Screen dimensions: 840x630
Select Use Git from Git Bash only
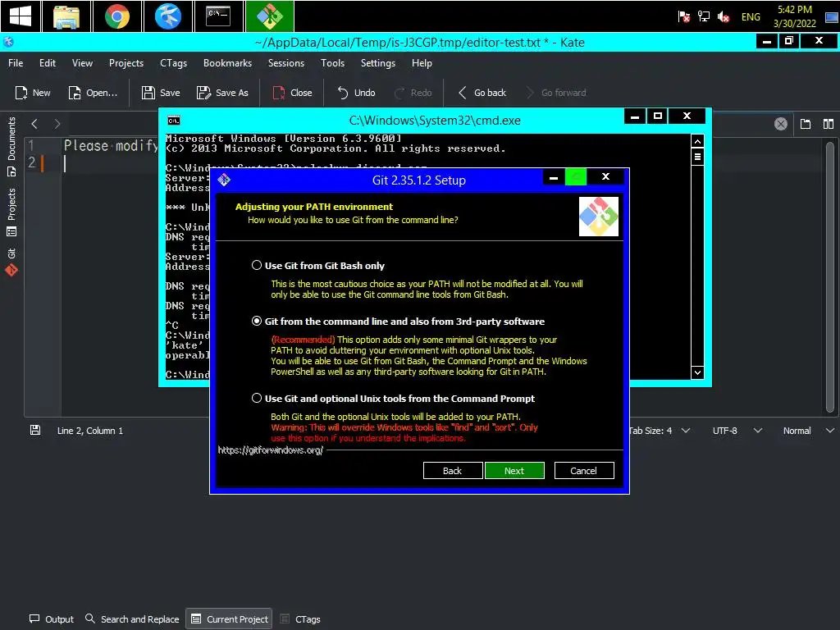pyautogui.click(x=257, y=265)
